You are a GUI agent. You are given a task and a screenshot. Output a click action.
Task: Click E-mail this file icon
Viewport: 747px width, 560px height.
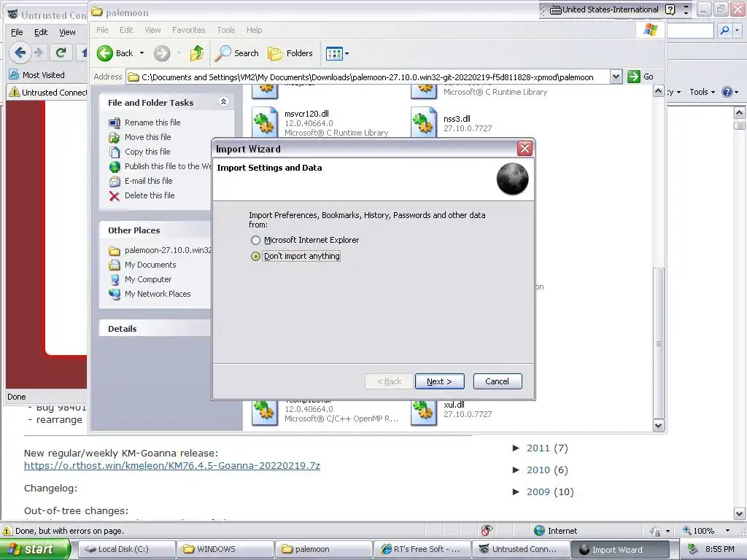click(x=115, y=182)
